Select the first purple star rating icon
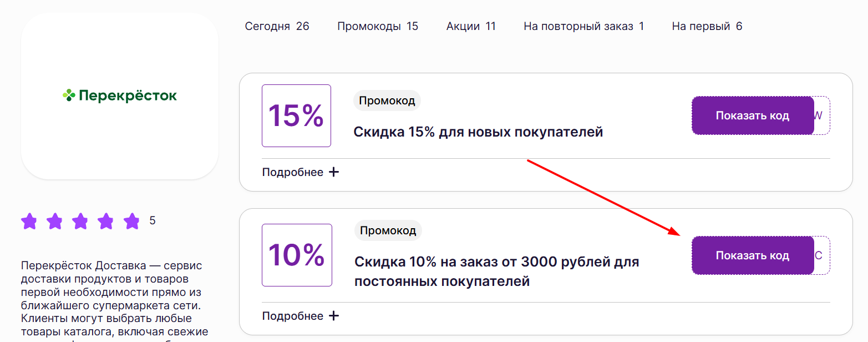Image resolution: width=868 pixels, height=342 pixels. 29,221
